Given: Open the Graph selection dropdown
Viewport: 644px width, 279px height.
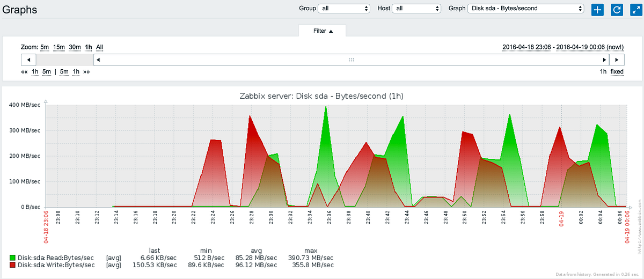Looking at the screenshot, I should [526, 9].
